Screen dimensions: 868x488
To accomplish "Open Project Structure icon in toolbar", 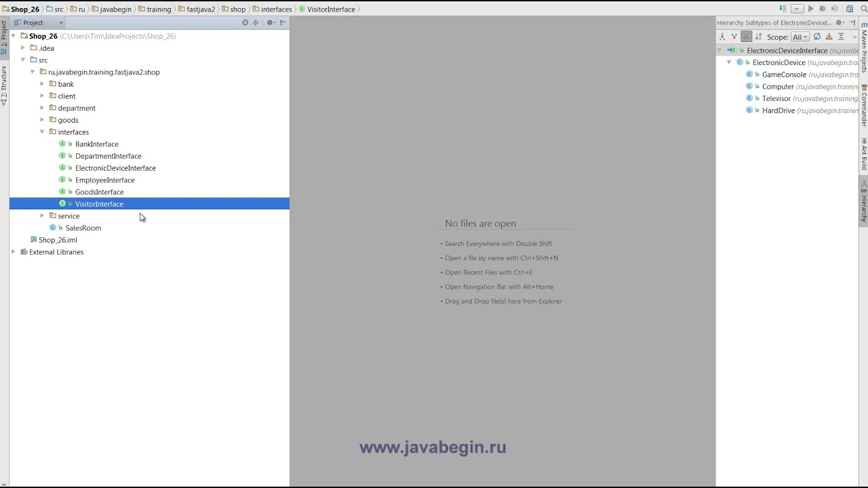I will click(850, 9).
